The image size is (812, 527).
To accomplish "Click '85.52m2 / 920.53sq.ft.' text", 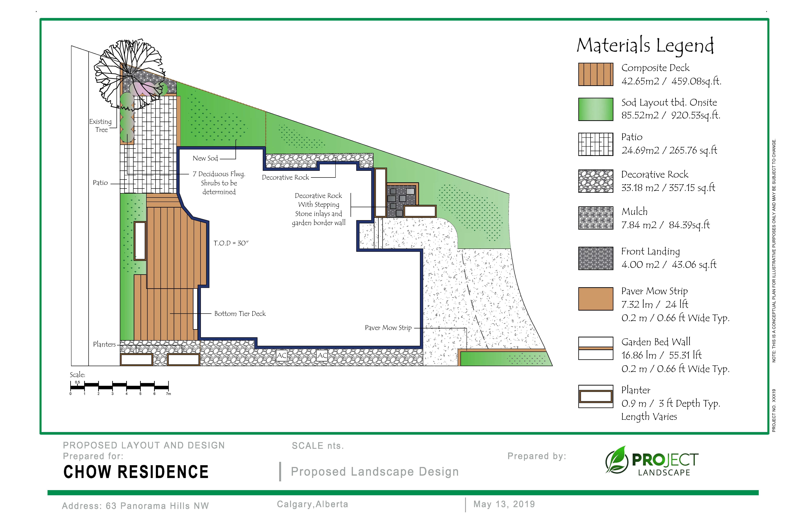I will click(671, 115).
